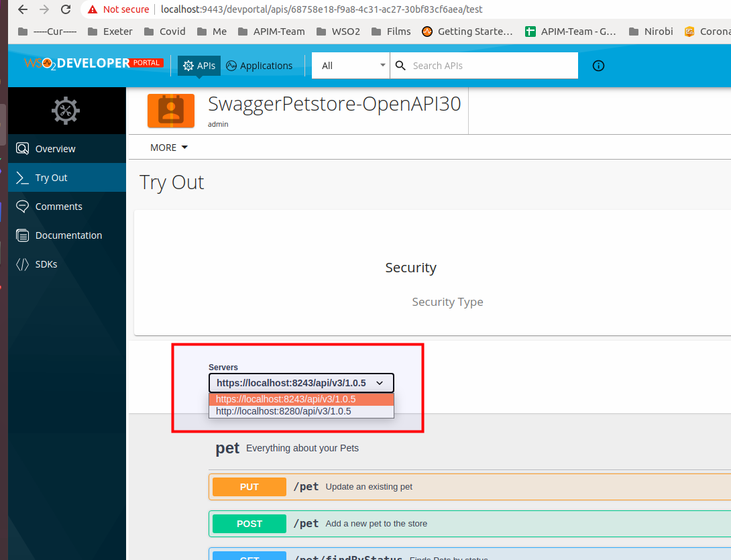731x560 pixels.
Task: Click the gear icon above the sidebar menu
Action: (x=65, y=110)
